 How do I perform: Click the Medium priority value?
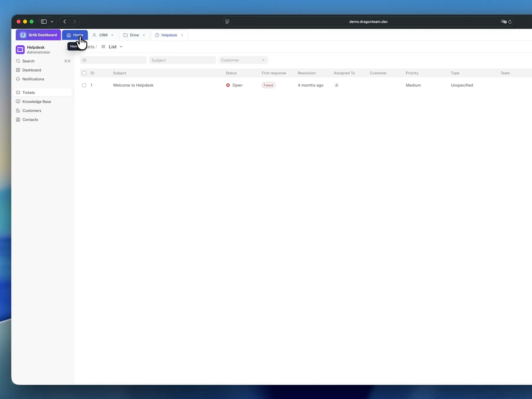click(x=413, y=85)
